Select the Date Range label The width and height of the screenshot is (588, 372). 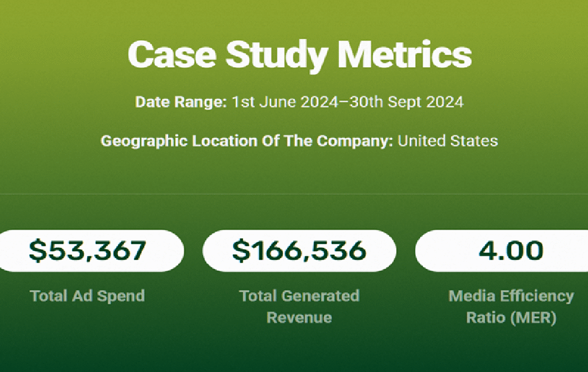[x=181, y=102]
